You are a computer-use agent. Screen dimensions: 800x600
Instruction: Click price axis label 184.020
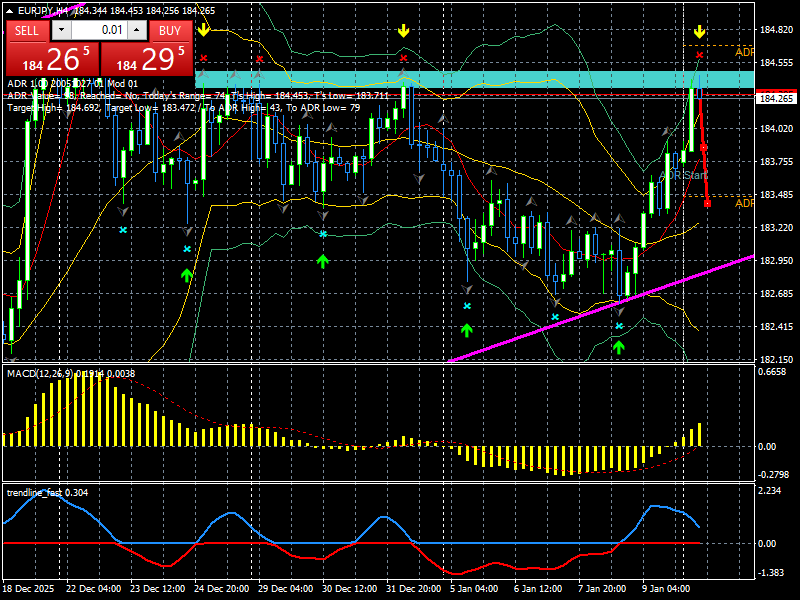pyautogui.click(x=777, y=129)
